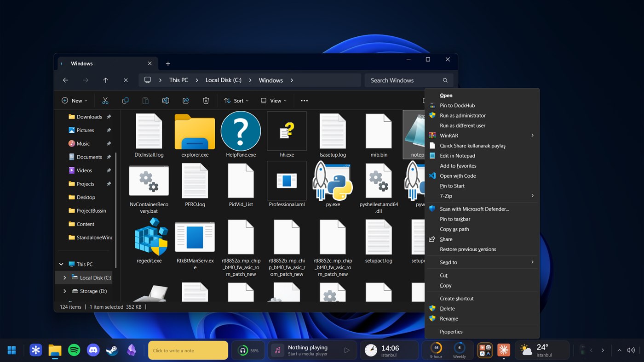Expand Storage (D:) in sidebar
Viewport: 644px width, 362px height.
pyautogui.click(x=64, y=291)
